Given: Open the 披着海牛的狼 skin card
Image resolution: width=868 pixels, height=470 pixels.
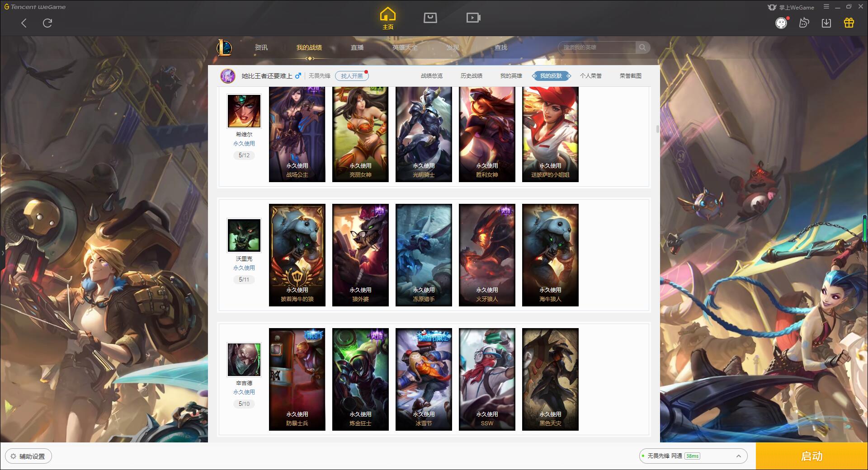Looking at the screenshot, I should point(297,255).
